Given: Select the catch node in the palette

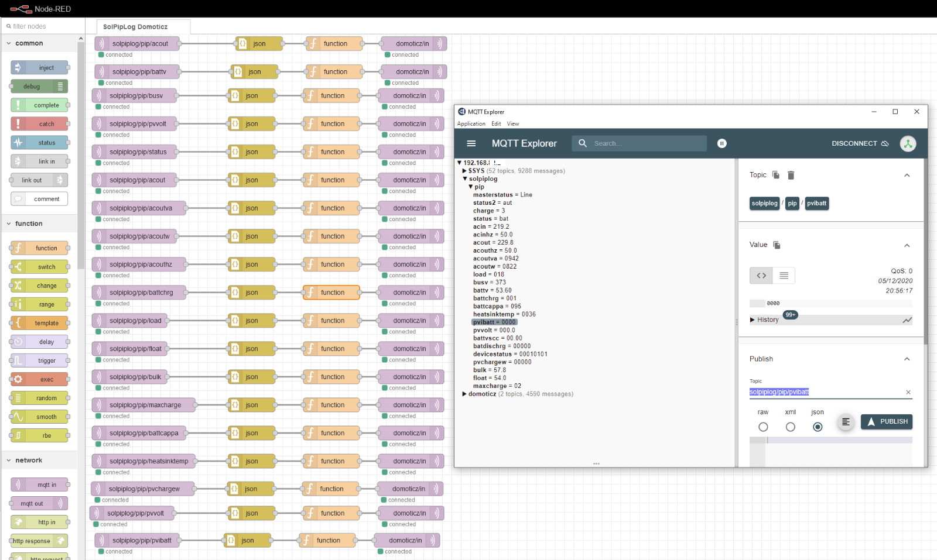Looking at the screenshot, I should [39, 124].
